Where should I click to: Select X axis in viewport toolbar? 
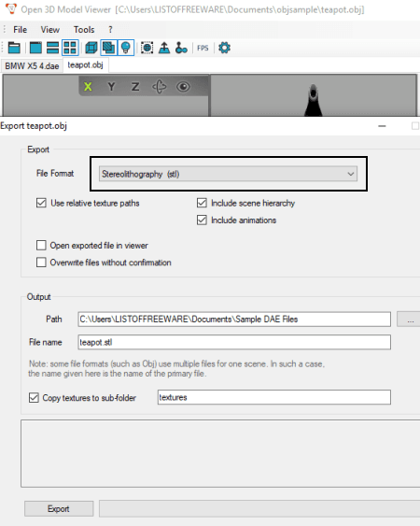88,87
